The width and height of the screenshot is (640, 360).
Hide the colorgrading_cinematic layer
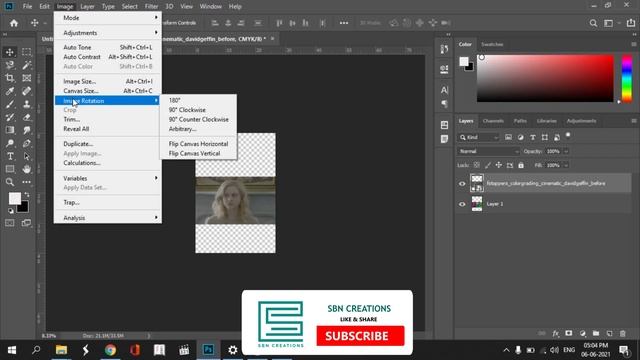pos(462,183)
